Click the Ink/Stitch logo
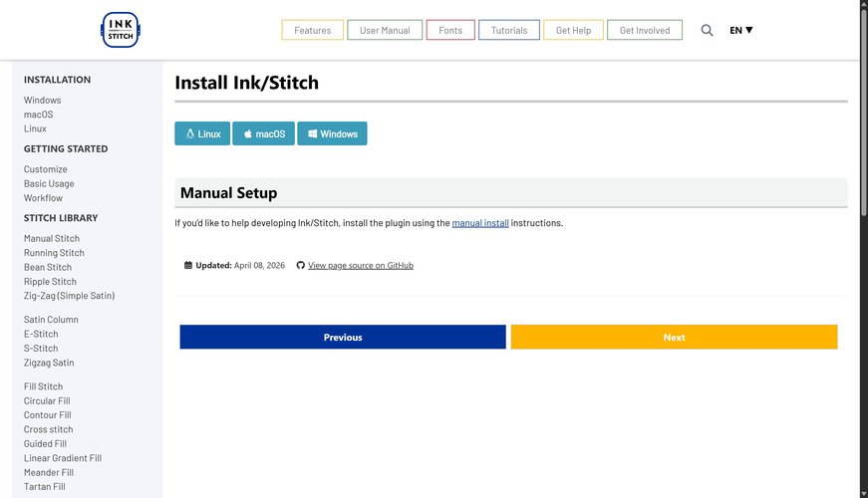The height and width of the screenshot is (498, 868). click(121, 30)
